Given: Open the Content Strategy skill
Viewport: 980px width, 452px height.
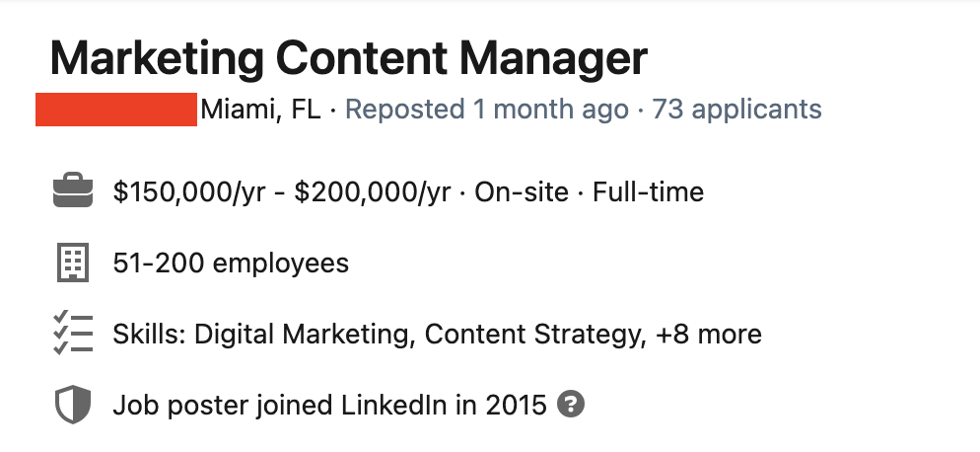Looking at the screenshot, I should [x=533, y=335].
